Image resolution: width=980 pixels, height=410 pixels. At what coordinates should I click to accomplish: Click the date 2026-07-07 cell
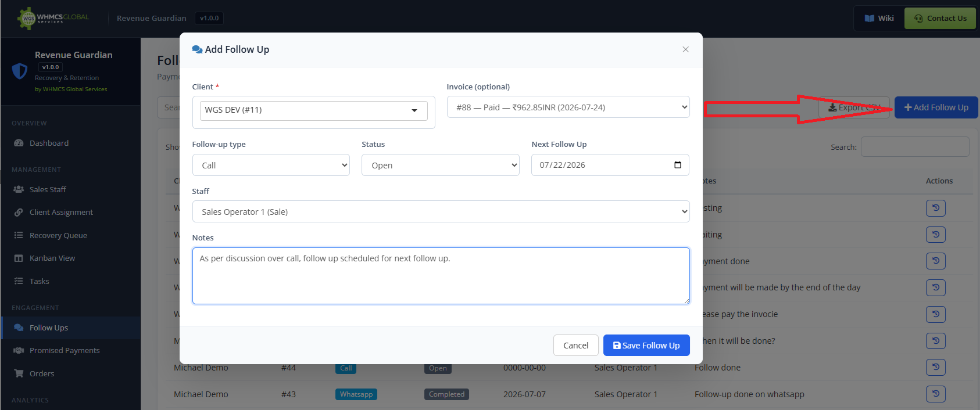[x=524, y=394]
